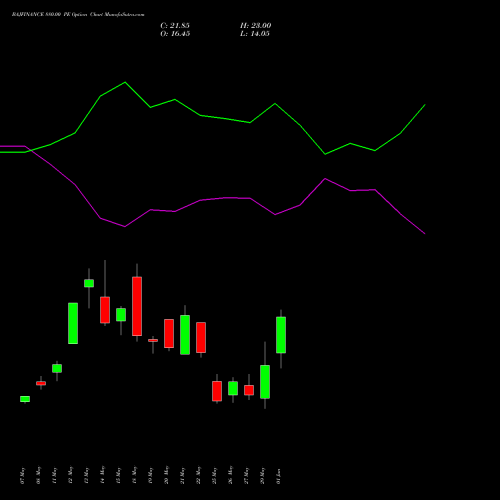Select the 19 May date label

click(150, 475)
